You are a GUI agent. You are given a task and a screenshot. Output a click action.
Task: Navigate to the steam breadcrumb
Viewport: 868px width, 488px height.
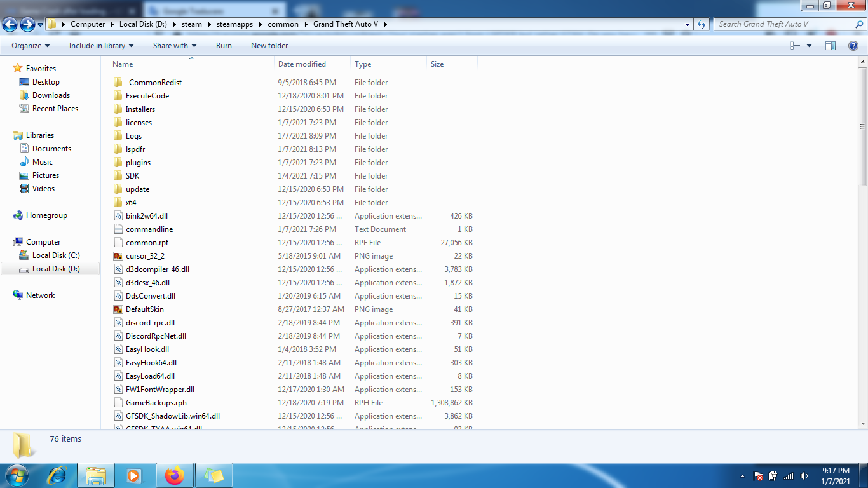click(x=192, y=24)
